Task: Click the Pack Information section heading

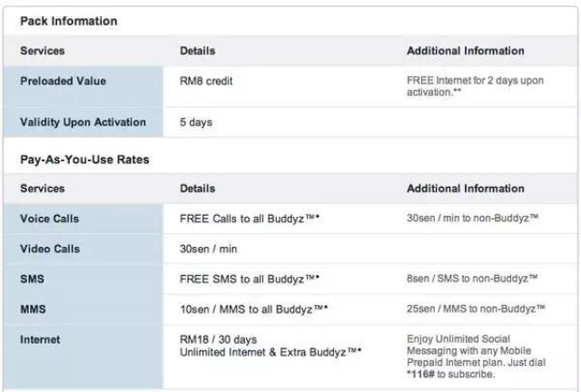Action: (69, 21)
